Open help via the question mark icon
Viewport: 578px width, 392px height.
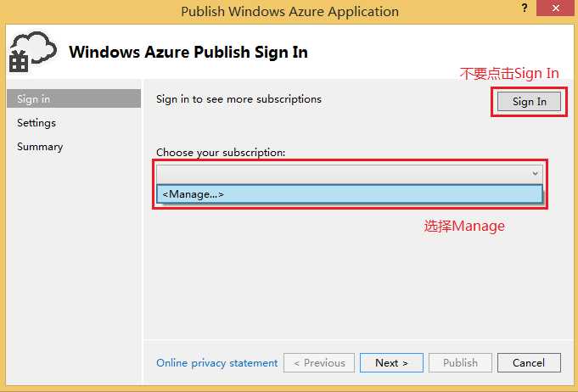coord(525,8)
